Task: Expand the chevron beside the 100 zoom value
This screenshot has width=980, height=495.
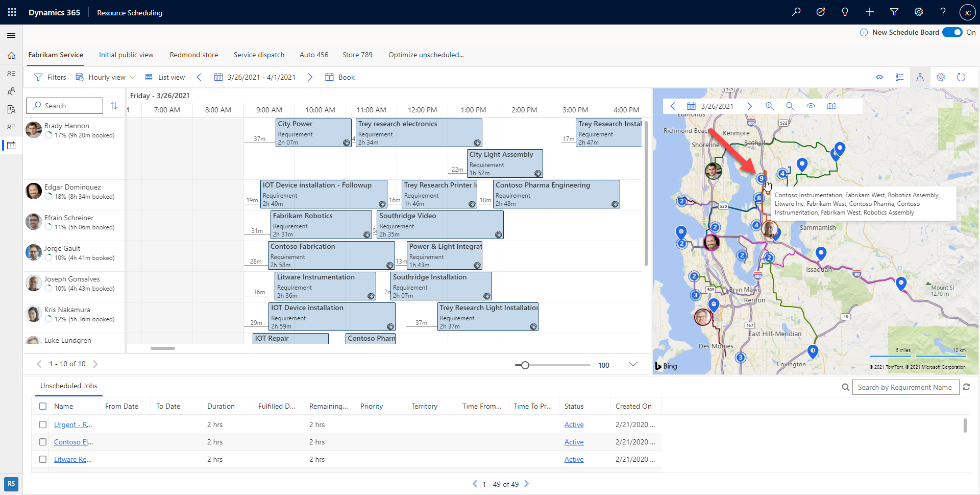Action: click(633, 364)
